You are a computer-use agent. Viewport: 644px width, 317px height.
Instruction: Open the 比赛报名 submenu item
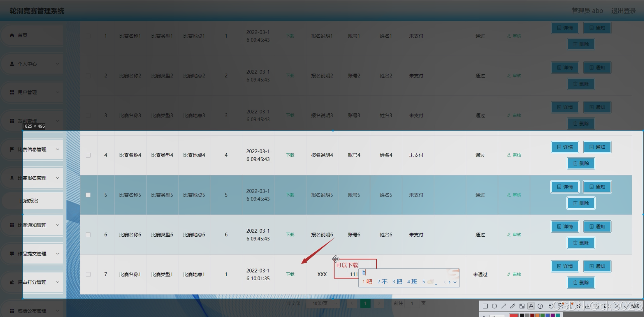click(29, 201)
